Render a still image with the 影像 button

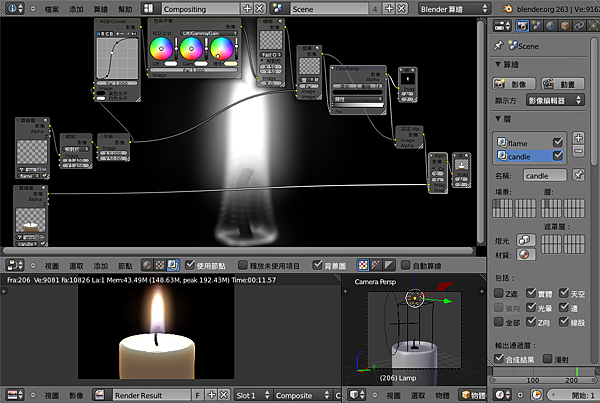click(x=514, y=84)
